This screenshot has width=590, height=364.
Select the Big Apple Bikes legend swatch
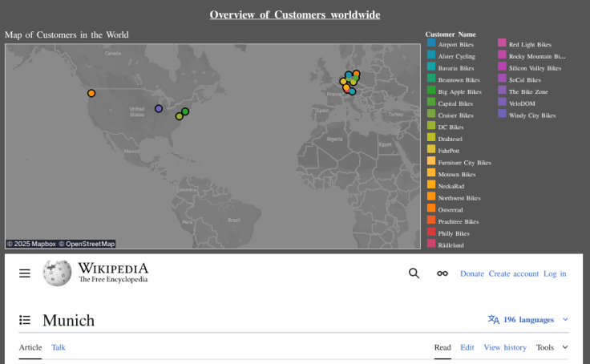431,90
